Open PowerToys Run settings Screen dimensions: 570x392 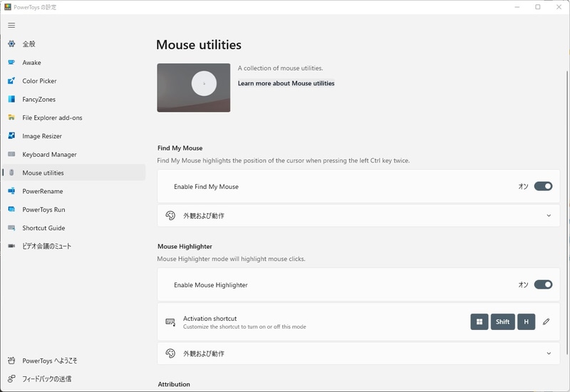(74, 209)
